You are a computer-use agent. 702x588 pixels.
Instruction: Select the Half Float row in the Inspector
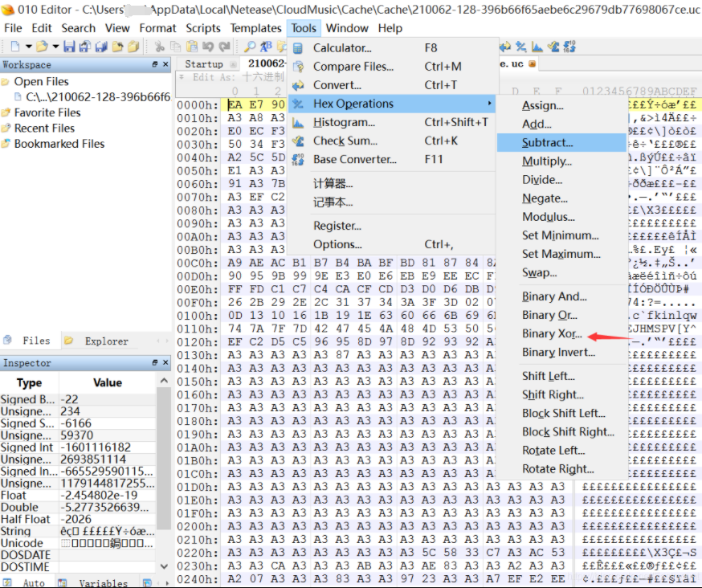[x=79, y=519]
